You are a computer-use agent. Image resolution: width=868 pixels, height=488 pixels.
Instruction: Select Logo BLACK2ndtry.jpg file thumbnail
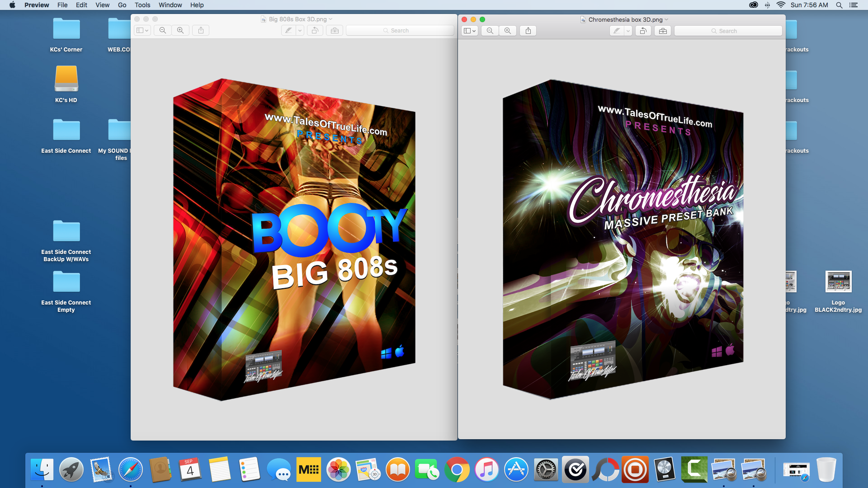838,282
